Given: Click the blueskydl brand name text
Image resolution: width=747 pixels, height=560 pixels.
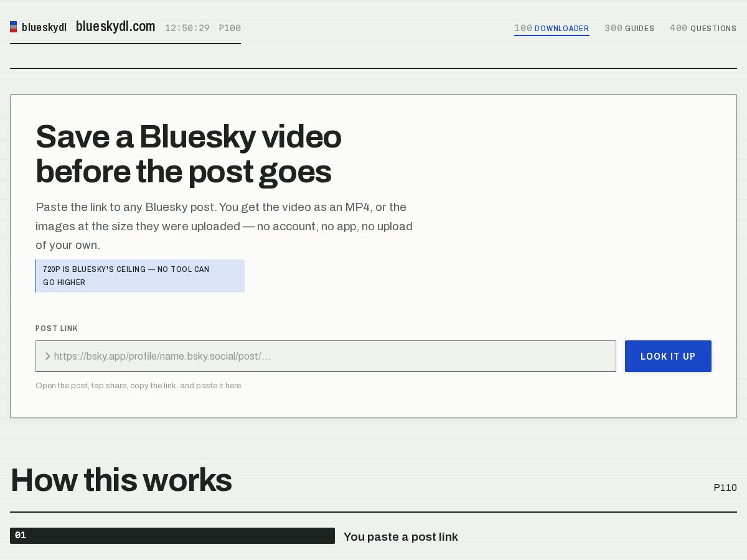Looking at the screenshot, I should (x=44, y=27).
